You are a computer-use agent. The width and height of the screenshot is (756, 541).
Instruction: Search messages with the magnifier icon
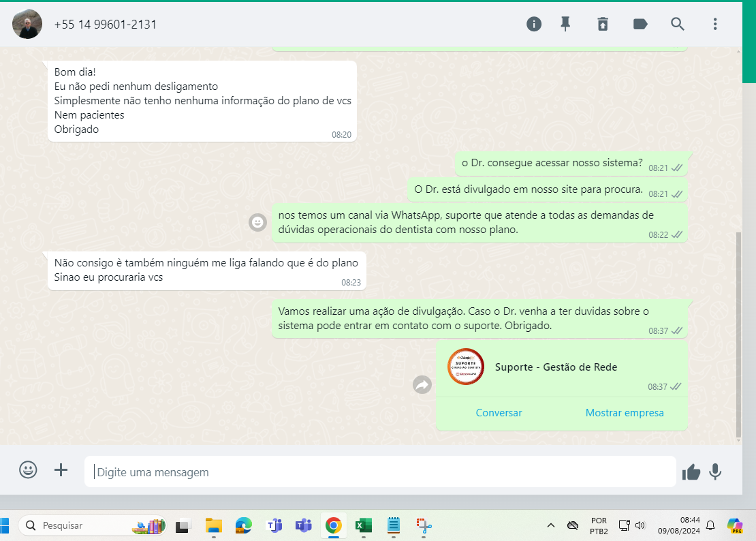coord(678,25)
